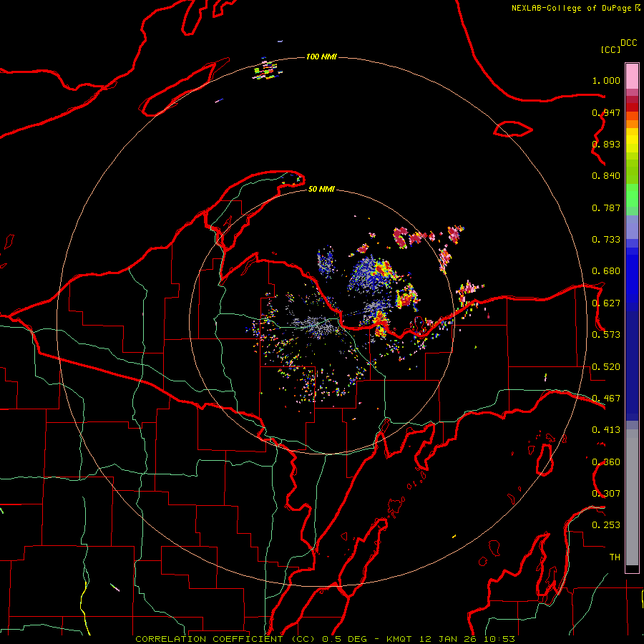Click the 0.360 scale value
This screenshot has height=644, width=644.
pos(606,462)
